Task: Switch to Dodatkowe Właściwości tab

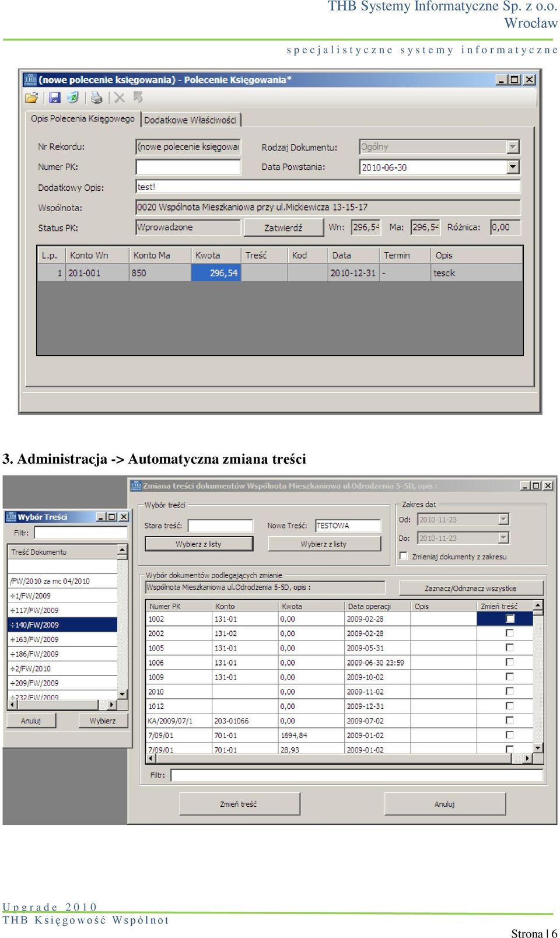Action: [190, 120]
